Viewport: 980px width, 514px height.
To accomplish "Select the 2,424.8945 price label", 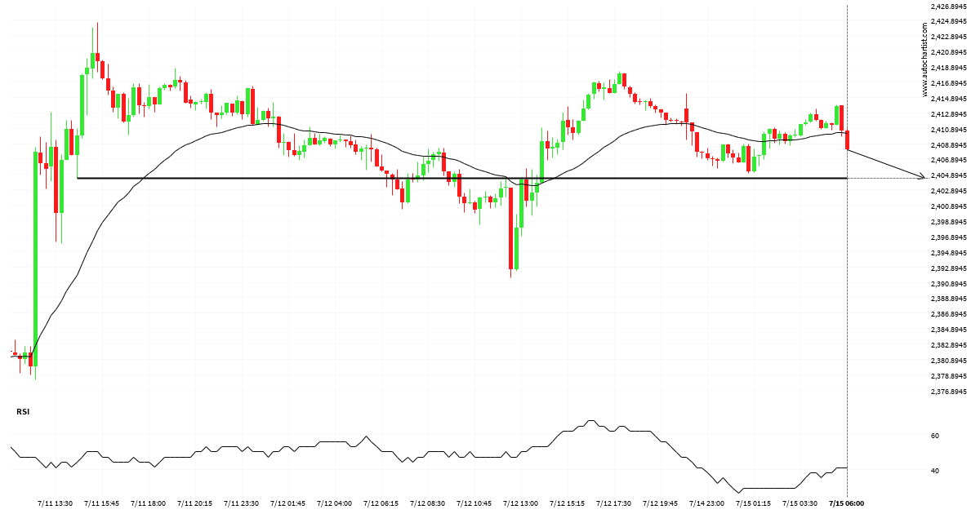I will click(948, 22).
